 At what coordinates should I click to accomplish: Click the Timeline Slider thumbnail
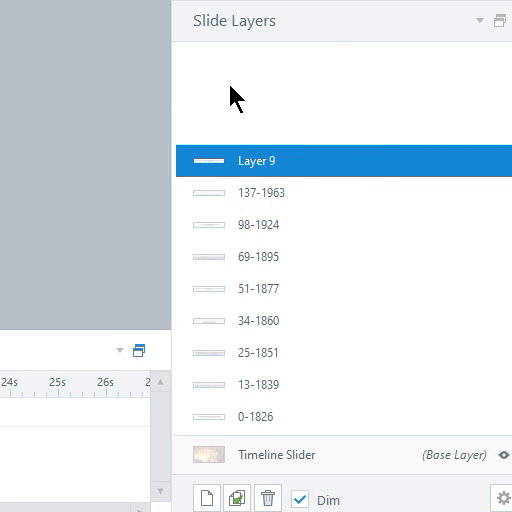[x=209, y=455]
